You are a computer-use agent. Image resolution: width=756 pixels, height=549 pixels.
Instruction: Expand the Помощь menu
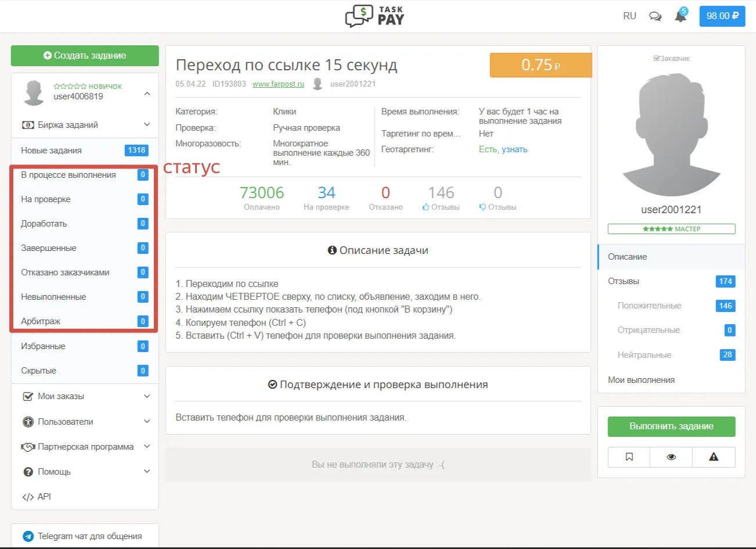[x=85, y=472]
